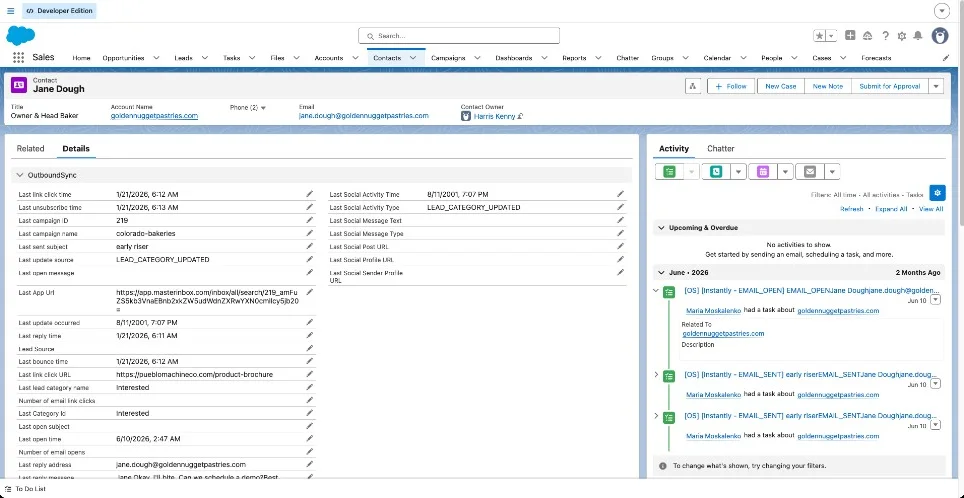Edit the Last link click time field

click(x=310, y=194)
